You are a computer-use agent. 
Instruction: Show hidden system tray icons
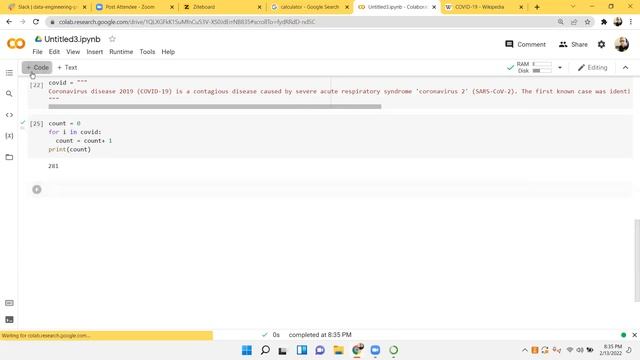click(524, 350)
